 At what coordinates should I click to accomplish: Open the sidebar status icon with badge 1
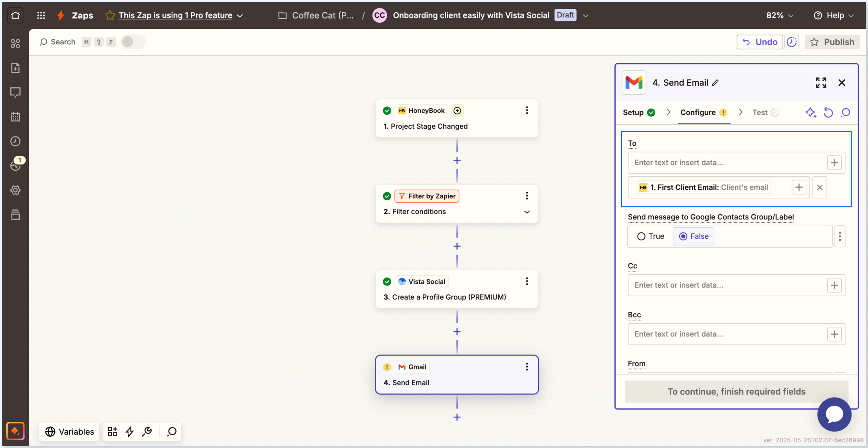16,165
